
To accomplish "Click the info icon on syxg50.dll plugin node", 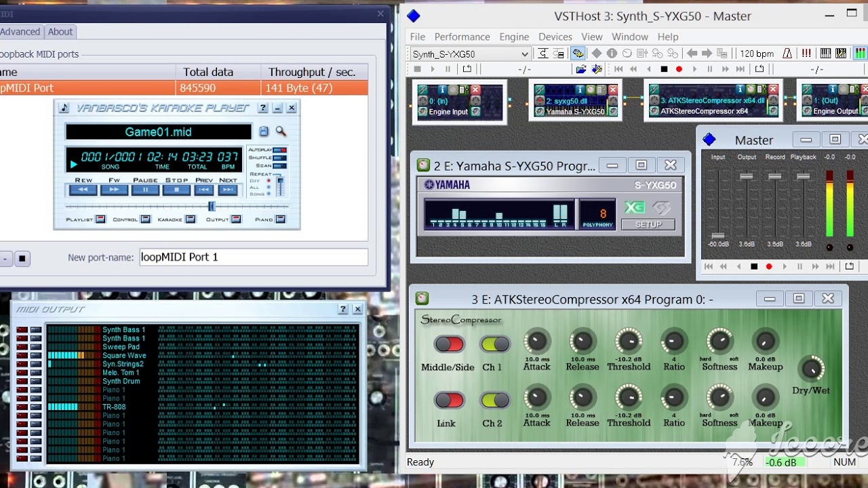I will pos(579,89).
